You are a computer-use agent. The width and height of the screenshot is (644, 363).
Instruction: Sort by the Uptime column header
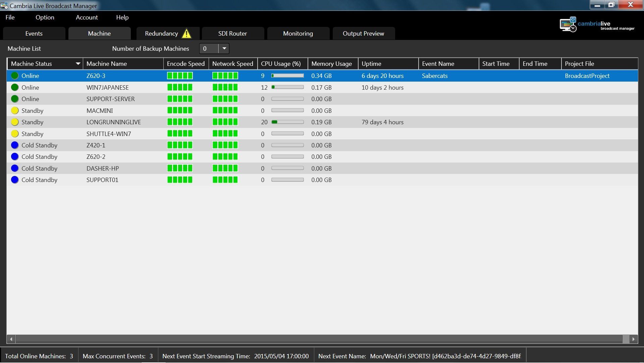371,64
